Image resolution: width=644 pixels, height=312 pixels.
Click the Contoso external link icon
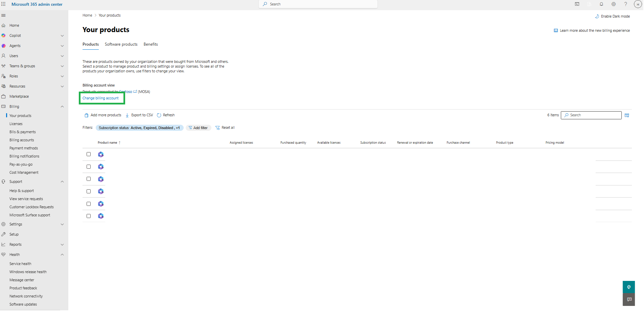[x=135, y=92]
